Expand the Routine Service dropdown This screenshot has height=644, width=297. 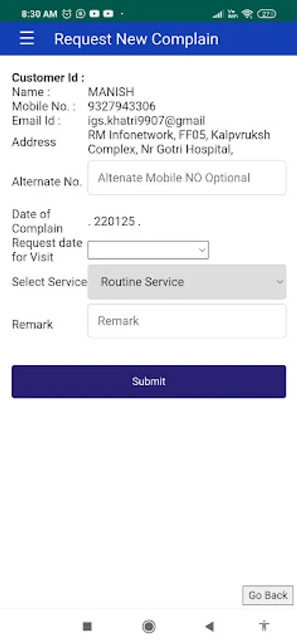click(x=187, y=282)
